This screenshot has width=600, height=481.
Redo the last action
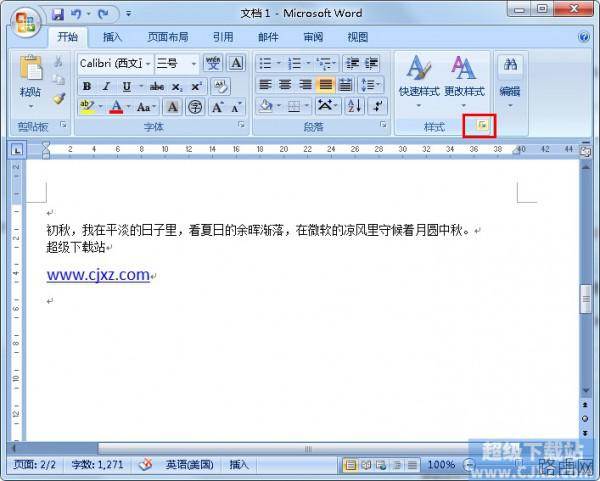point(103,14)
